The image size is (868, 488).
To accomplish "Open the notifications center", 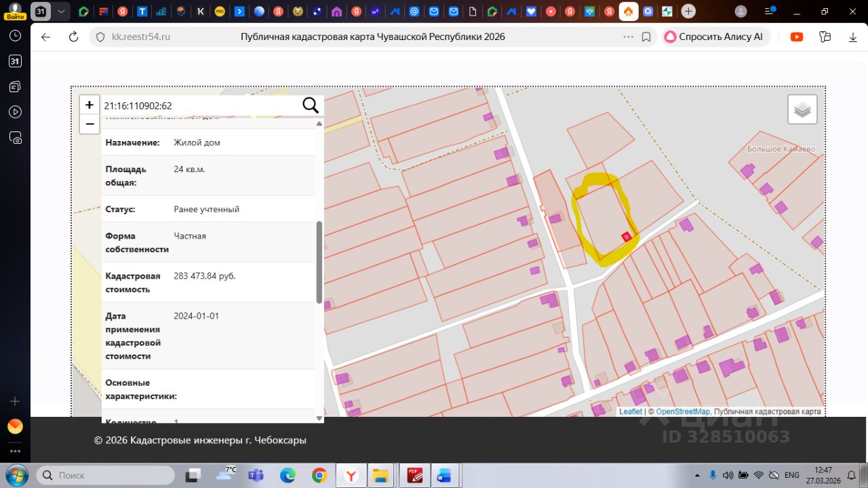I will [851, 475].
